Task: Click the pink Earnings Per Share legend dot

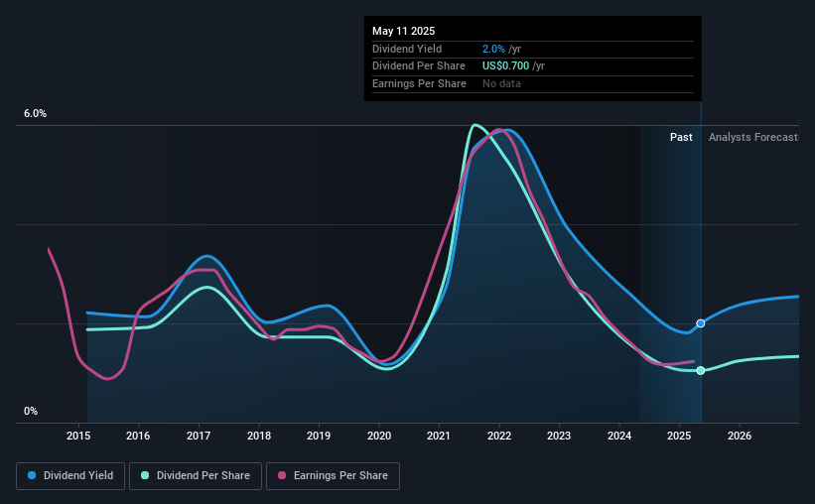Action: pyautogui.click(x=282, y=475)
